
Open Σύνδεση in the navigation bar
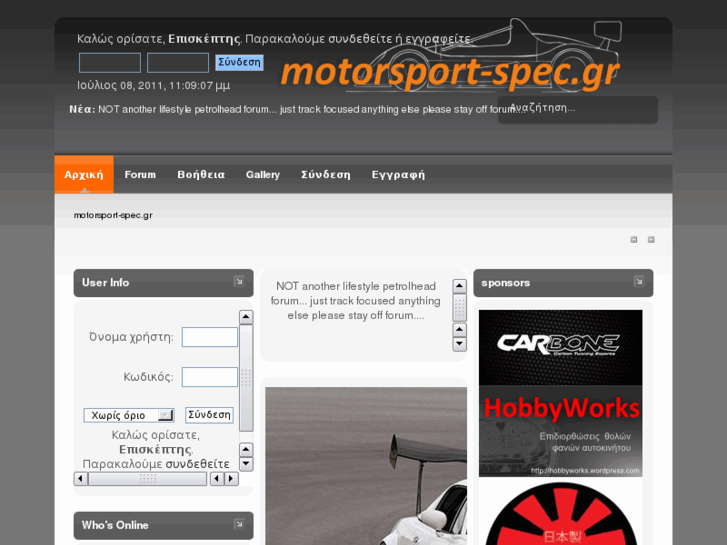point(326,174)
